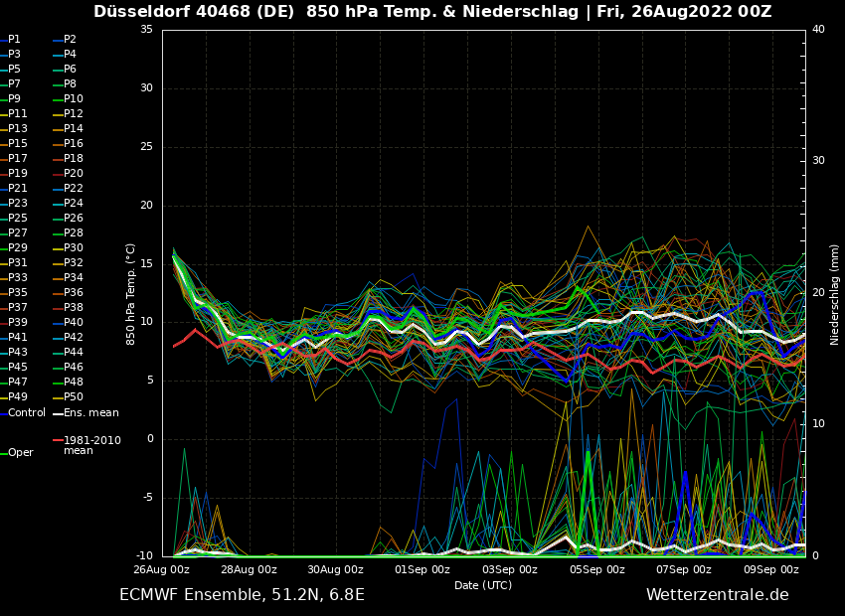
Task: Select the P40 legend label
Action: (x=73, y=323)
